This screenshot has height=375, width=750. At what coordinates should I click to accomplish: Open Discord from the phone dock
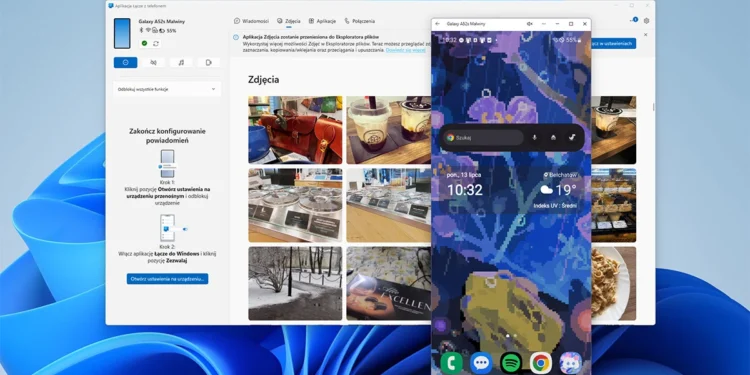coord(571,363)
